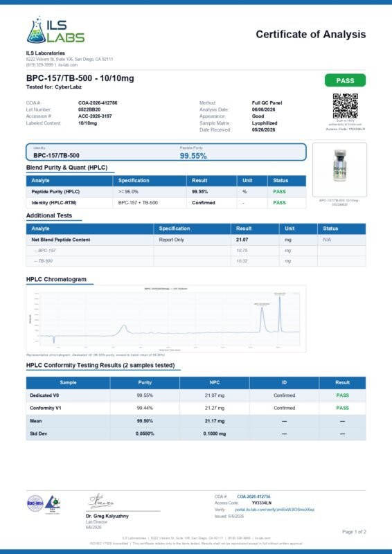Select the Conformity V1 NPC 21.27 mg
This screenshot has width=392, height=554.
(x=215, y=408)
